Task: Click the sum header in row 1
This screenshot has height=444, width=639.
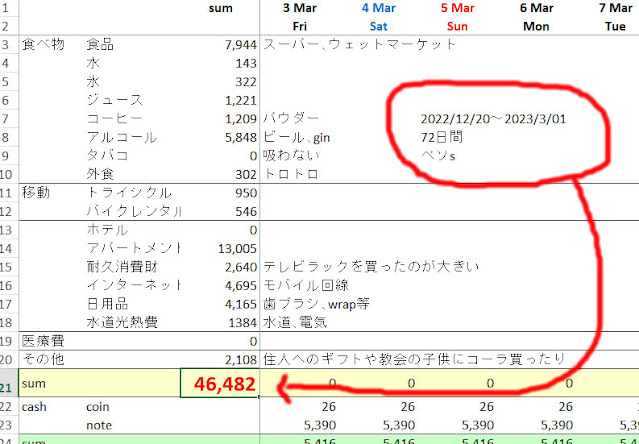Action: tap(220, 8)
